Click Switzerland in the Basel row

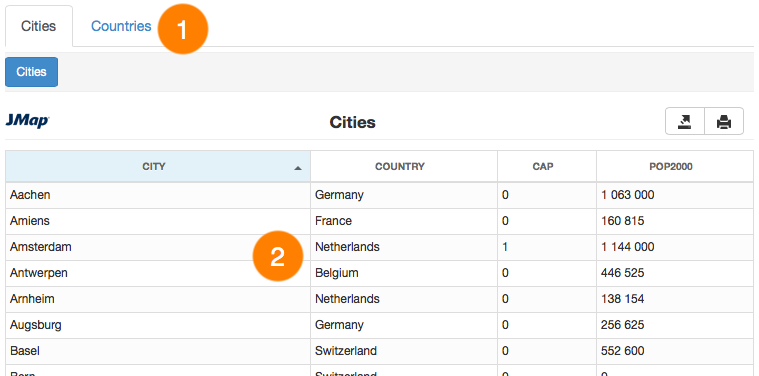[x=346, y=351]
